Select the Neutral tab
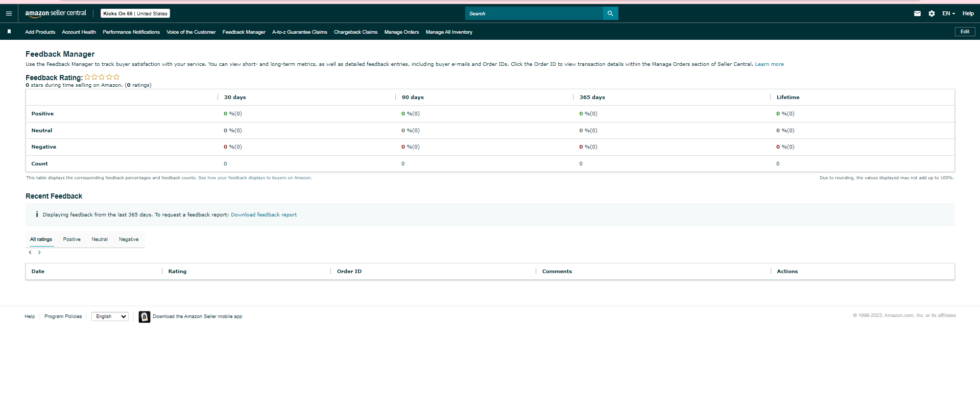980x415 pixels. tap(100, 239)
